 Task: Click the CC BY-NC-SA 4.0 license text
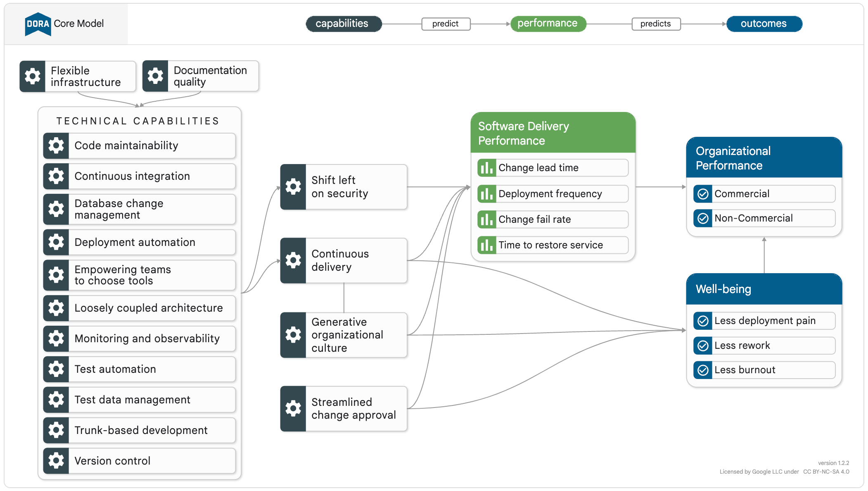coord(826,472)
